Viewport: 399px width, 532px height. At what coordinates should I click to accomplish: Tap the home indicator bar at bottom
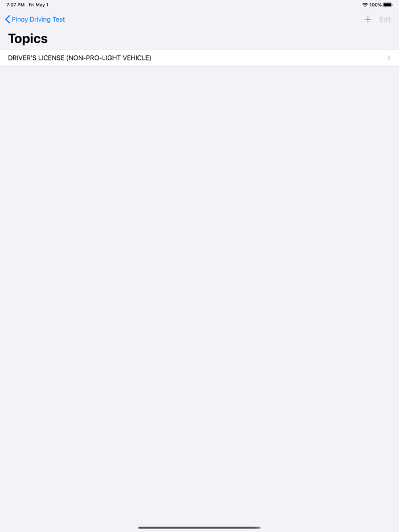(199, 527)
